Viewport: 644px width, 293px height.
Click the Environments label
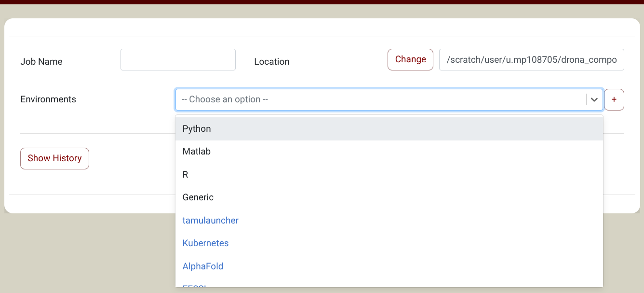pos(48,99)
